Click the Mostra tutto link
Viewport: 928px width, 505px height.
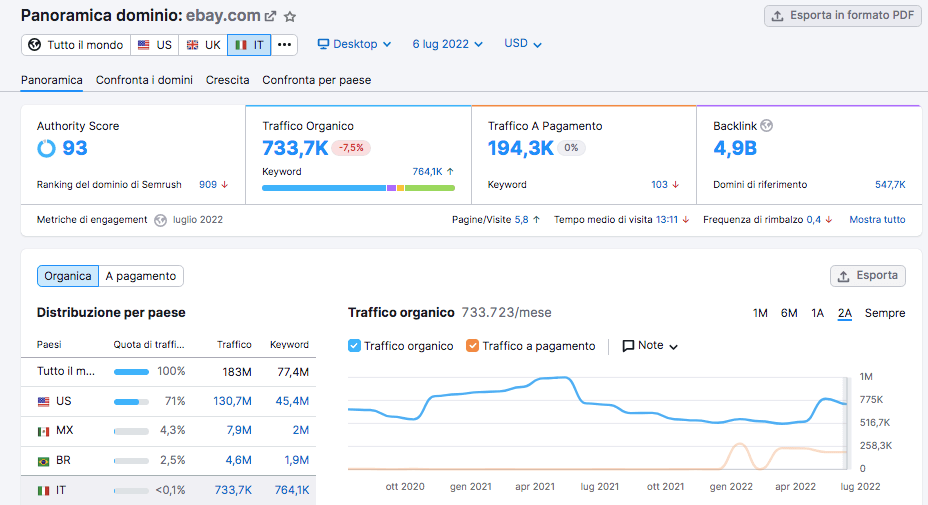pyautogui.click(x=877, y=220)
